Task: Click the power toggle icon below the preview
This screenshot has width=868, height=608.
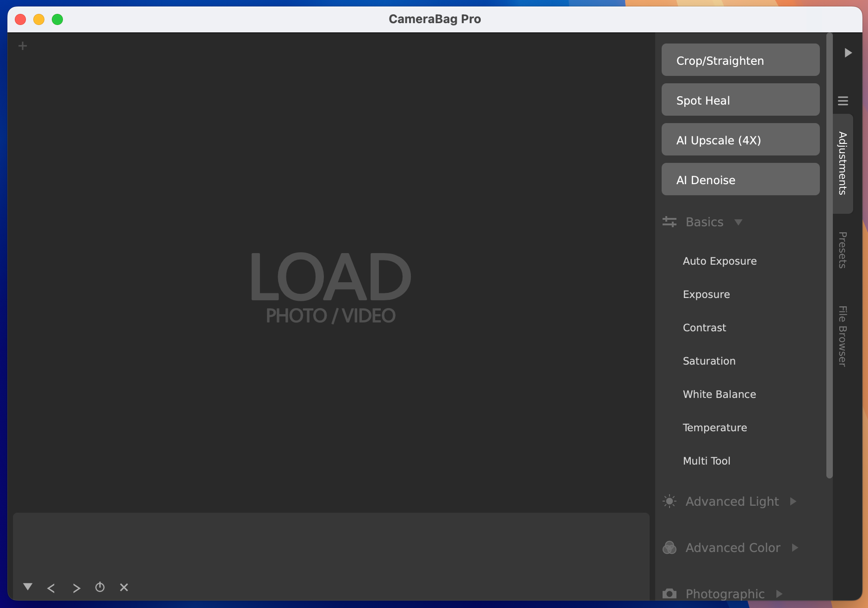Action: point(100,587)
